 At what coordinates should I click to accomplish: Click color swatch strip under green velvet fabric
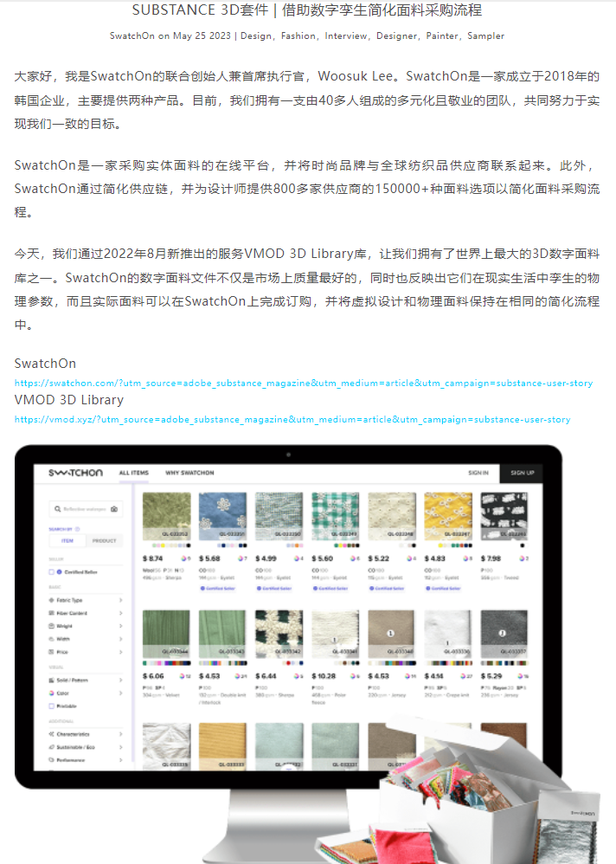click(x=167, y=663)
